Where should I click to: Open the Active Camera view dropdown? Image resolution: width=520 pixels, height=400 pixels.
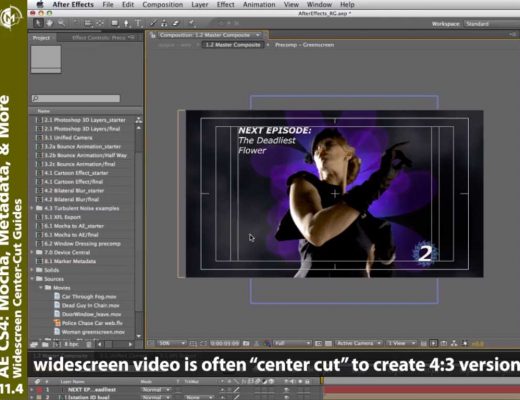click(x=359, y=343)
